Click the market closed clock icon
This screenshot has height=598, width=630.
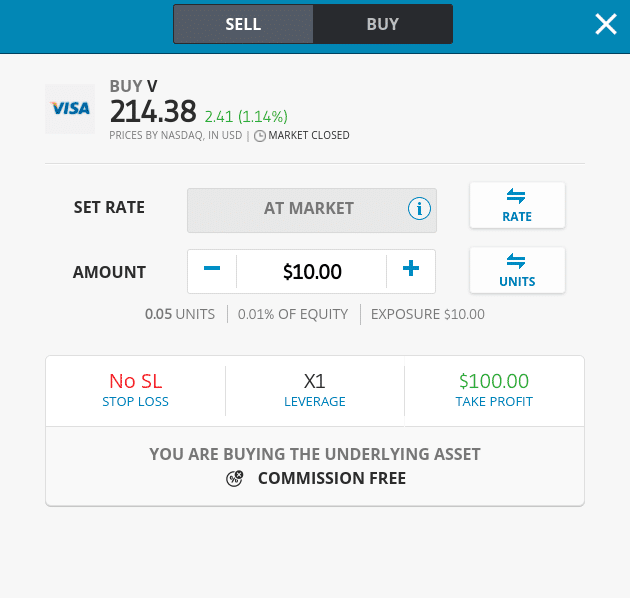tap(260, 136)
